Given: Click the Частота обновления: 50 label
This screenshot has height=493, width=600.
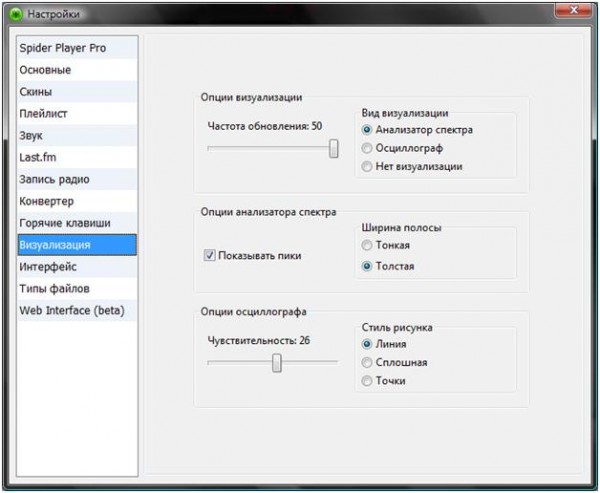Looking at the screenshot, I should point(265,126).
